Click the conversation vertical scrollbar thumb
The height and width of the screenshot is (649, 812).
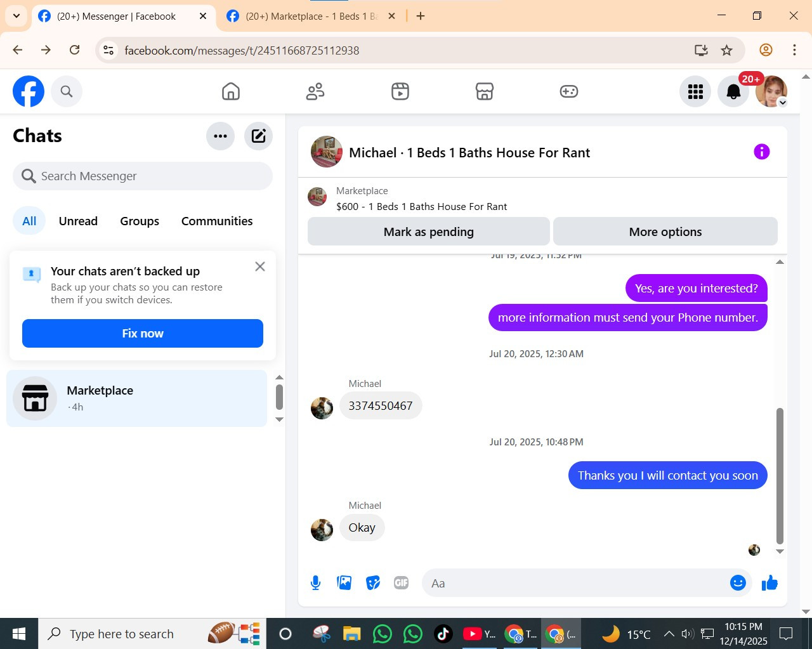pyautogui.click(x=780, y=476)
